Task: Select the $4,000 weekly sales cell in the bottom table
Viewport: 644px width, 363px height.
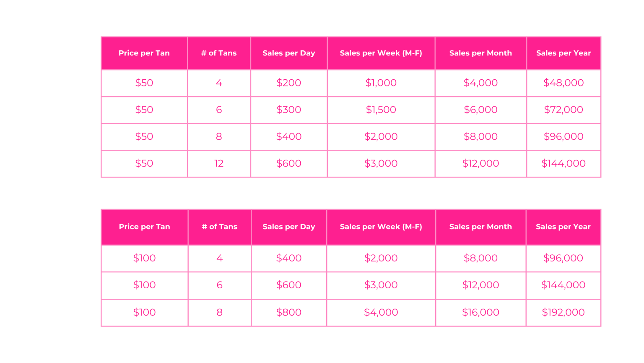Action: pyautogui.click(x=381, y=313)
